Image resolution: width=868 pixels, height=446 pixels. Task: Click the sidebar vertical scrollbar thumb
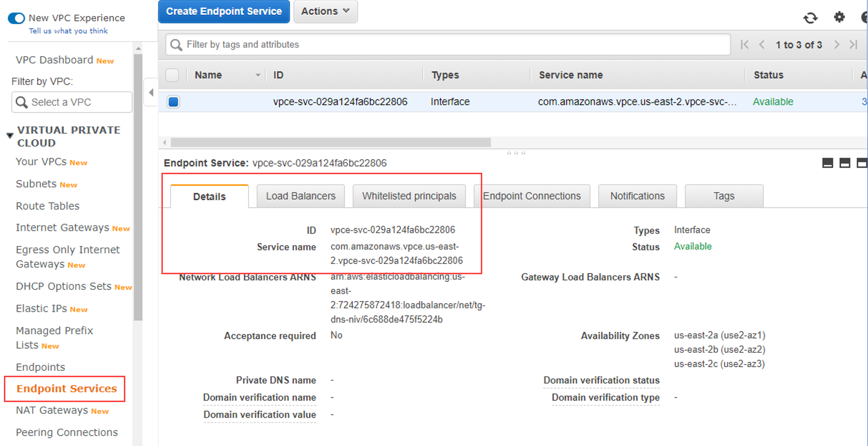click(x=138, y=187)
